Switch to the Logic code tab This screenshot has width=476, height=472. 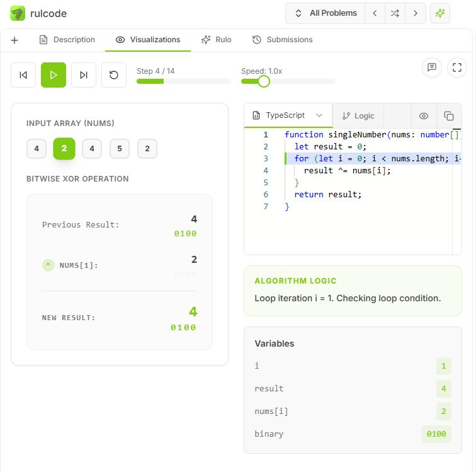[358, 116]
